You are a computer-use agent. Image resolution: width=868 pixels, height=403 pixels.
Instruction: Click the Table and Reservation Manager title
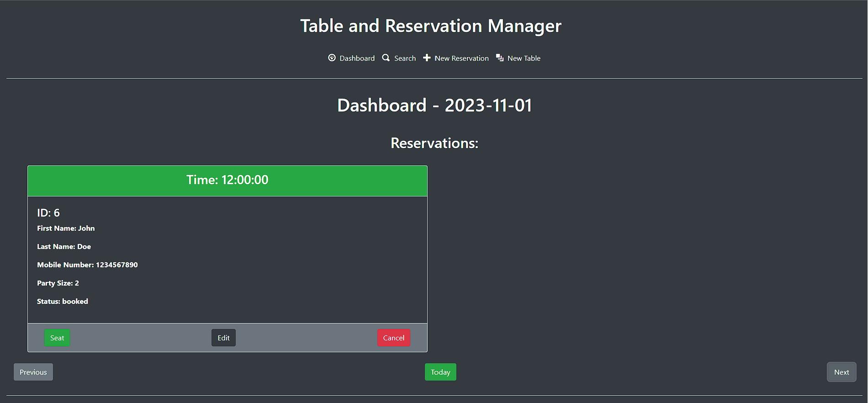pyautogui.click(x=431, y=26)
